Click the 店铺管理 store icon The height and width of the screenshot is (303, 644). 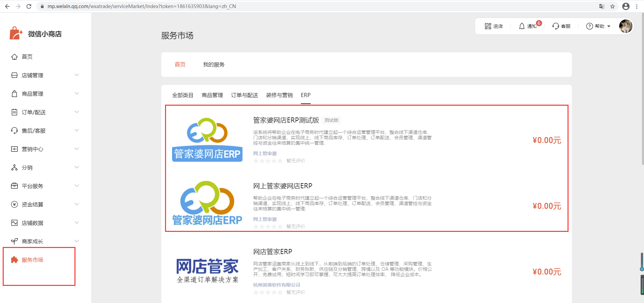pos(14,75)
